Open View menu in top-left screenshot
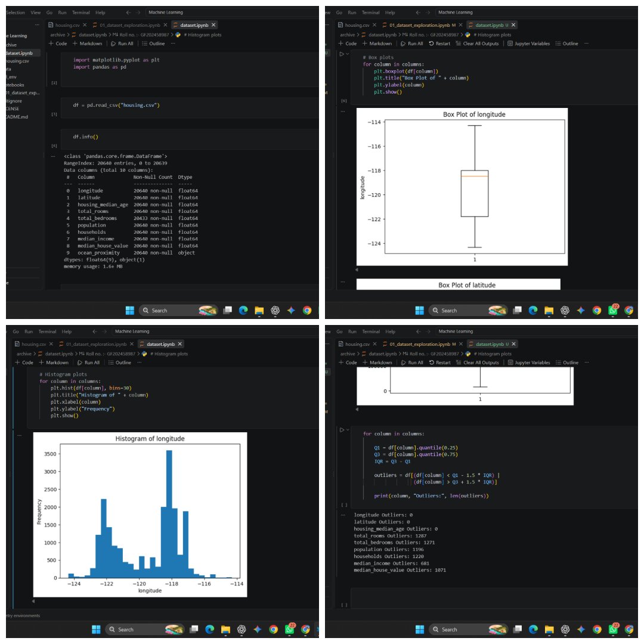 point(36,13)
